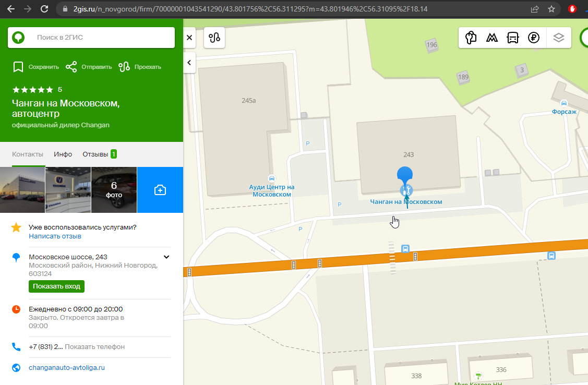Viewport: 588px width, 385px height.
Task: Click building number 338 on map
Action: coord(416,376)
